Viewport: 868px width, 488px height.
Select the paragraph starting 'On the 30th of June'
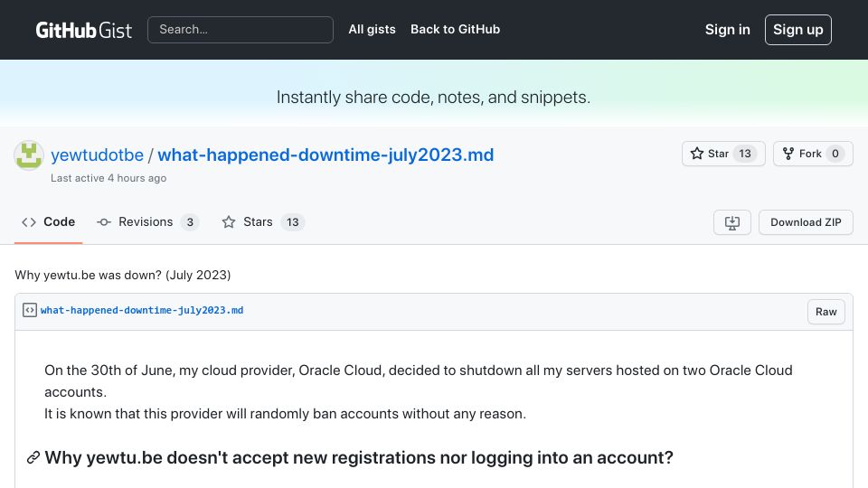point(419,380)
